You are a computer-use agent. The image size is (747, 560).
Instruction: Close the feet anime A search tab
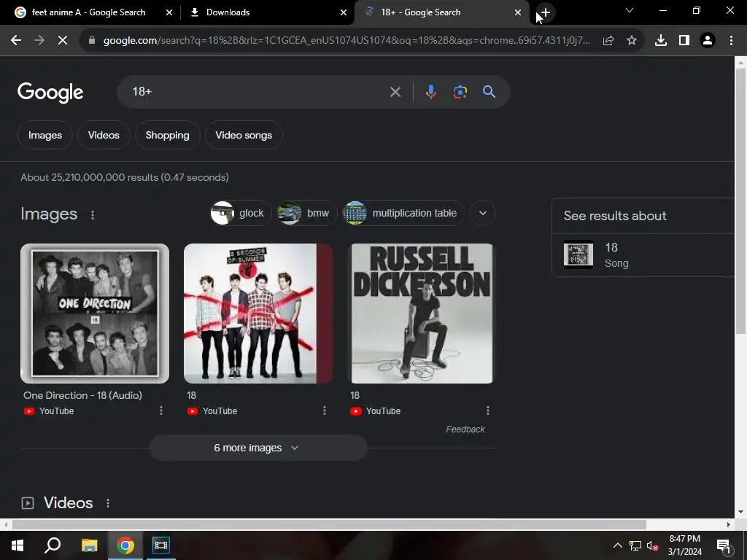coord(169,12)
